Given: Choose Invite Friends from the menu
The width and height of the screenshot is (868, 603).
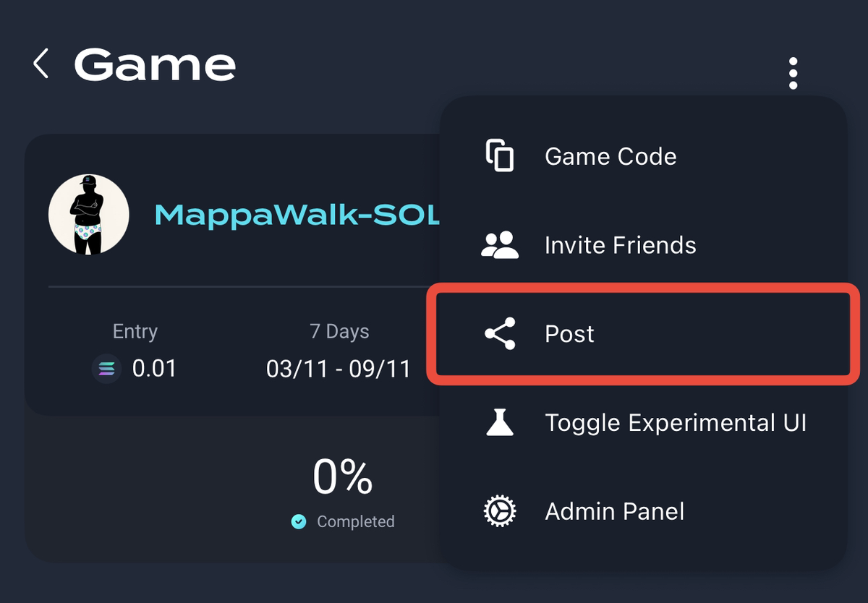Looking at the screenshot, I should coord(620,245).
